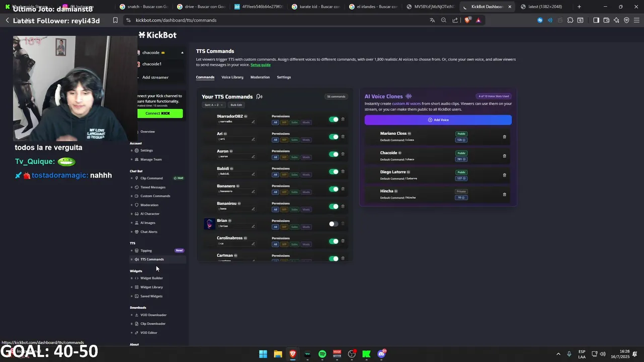Open Spotify from the taskbar
Viewport: 644px width, 362px height.
click(x=322, y=354)
